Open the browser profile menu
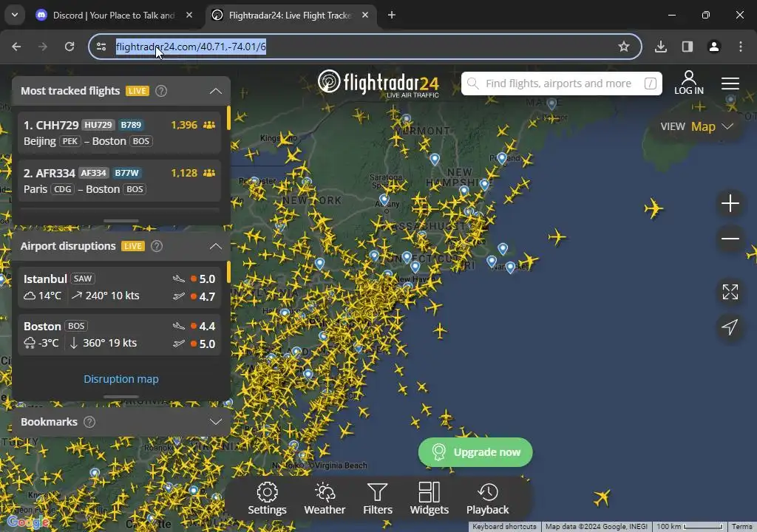This screenshot has height=532, width=757. pos(714,47)
